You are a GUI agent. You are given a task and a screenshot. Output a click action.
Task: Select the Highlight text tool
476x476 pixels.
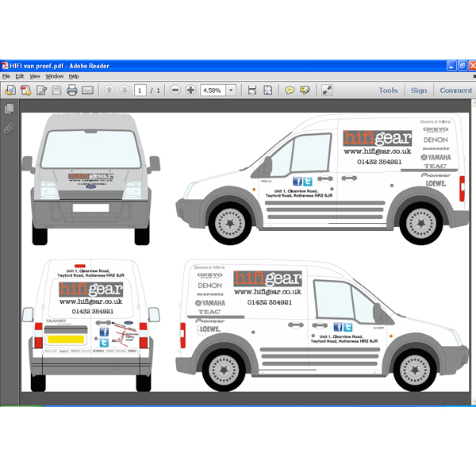tap(305, 90)
